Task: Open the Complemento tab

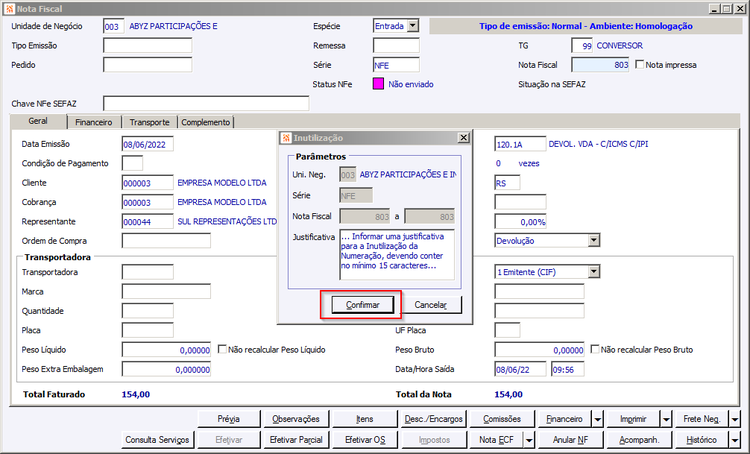Action: 206,122
